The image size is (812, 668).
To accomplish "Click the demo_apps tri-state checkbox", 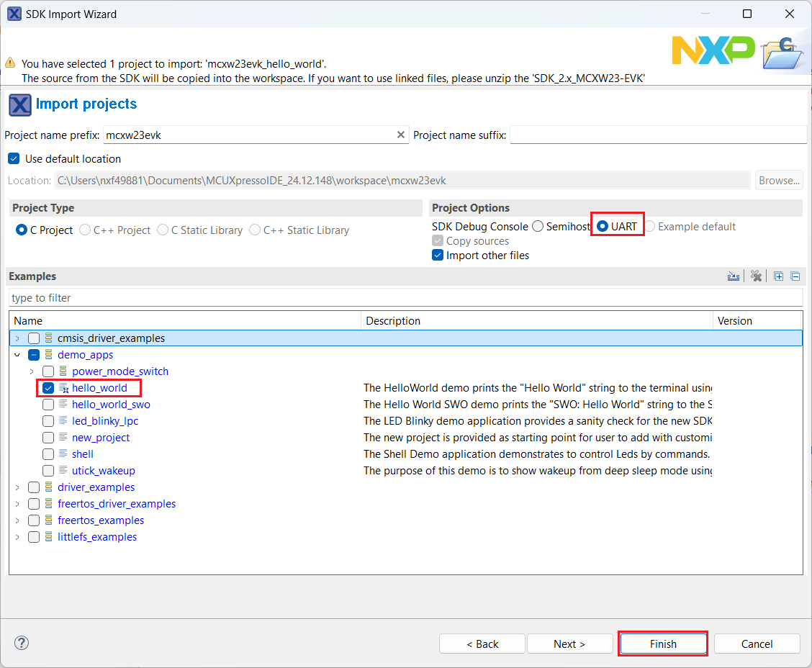I will pos(34,355).
